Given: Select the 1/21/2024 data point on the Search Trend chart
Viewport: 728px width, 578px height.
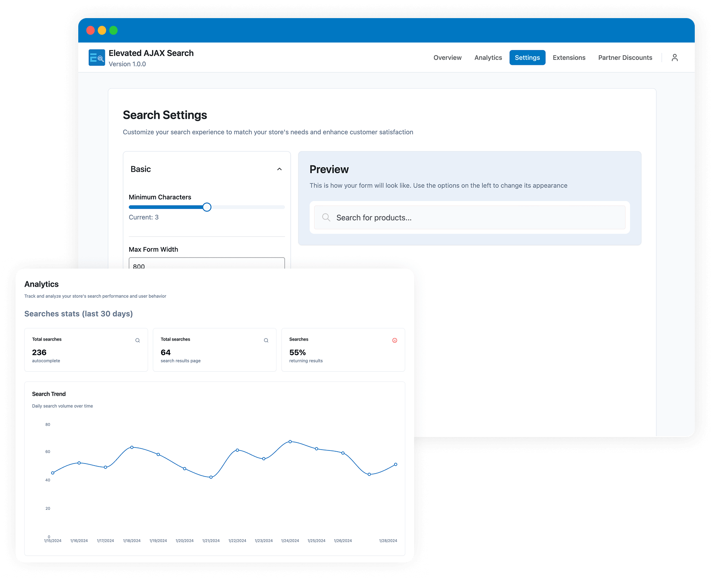Looking at the screenshot, I should pyautogui.click(x=211, y=477).
